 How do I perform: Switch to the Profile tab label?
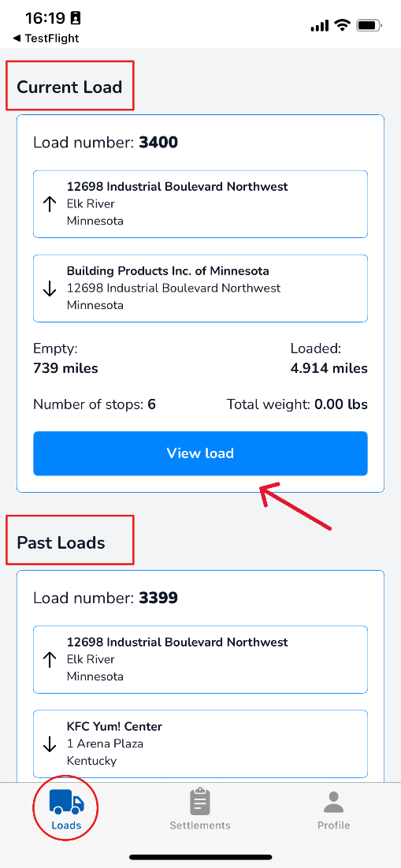333,825
